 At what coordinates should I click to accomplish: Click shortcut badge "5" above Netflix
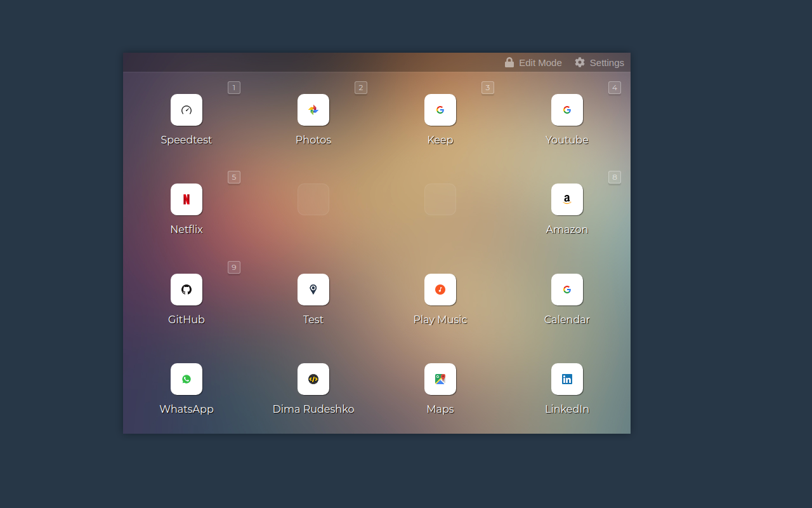click(x=234, y=177)
